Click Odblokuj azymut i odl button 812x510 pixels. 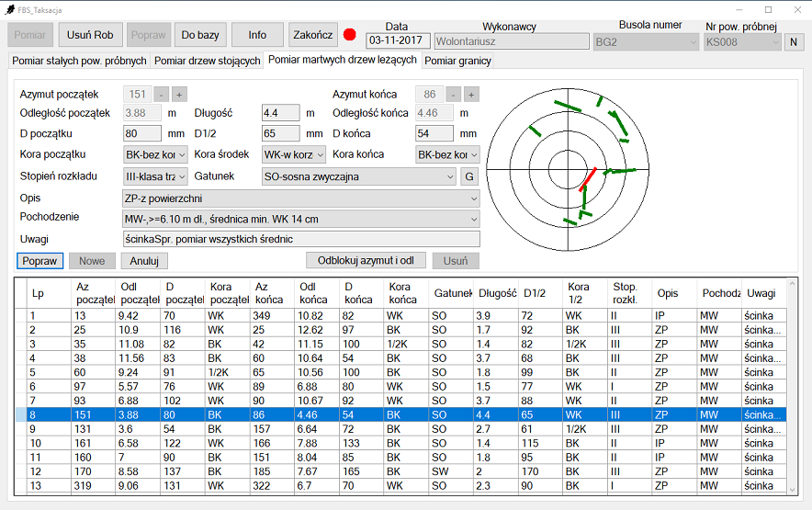366,260
